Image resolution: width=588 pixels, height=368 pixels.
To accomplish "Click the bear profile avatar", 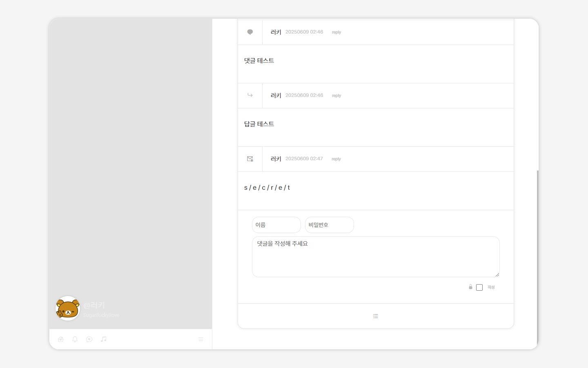I will coord(68,308).
